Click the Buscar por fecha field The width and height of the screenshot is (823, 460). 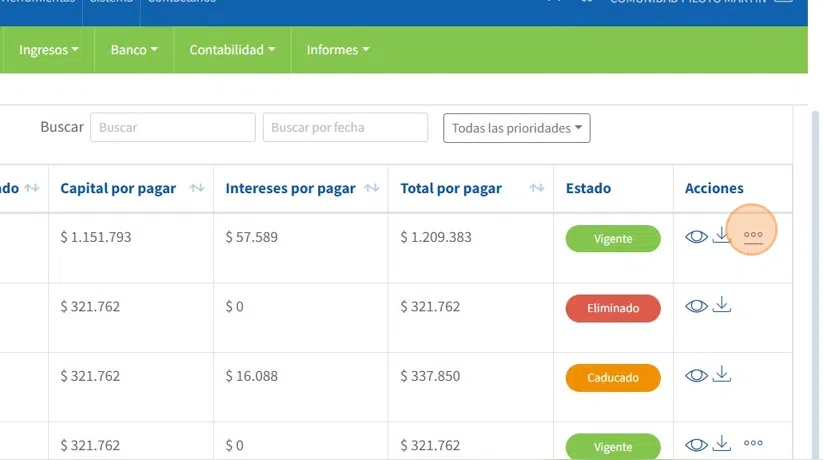pyautogui.click(x=345, y=127)
